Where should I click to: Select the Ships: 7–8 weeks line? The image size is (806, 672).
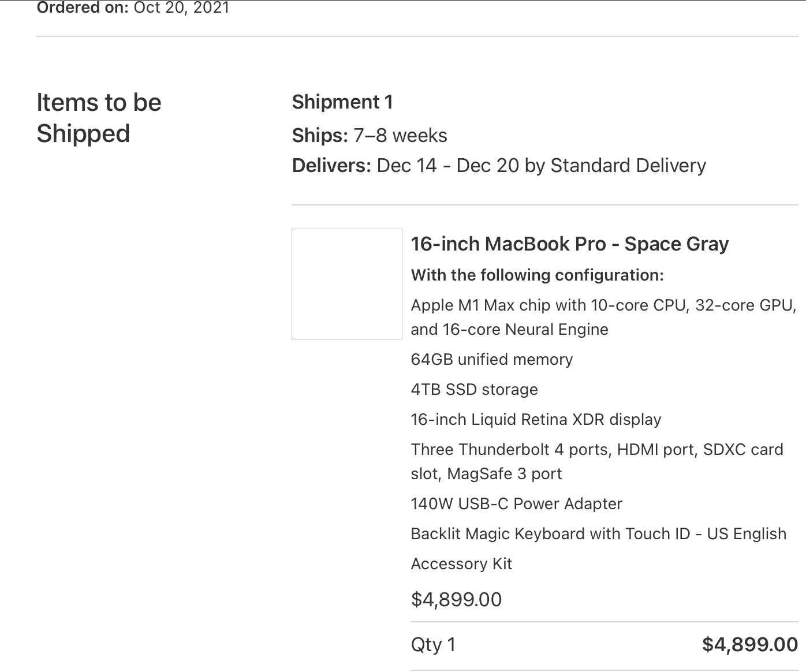pyautogui.click(x=370, y=135)
